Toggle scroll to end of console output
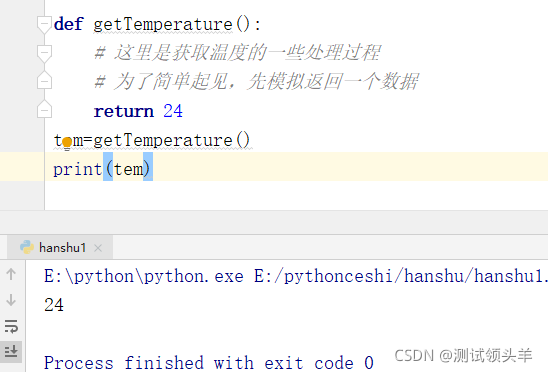The image size is (548, 372). tap(11, 351)
